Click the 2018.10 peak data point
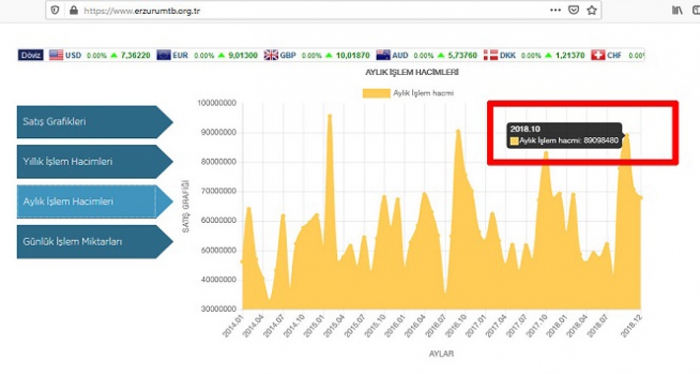This screenshot has width=700, height=374. 627,134
